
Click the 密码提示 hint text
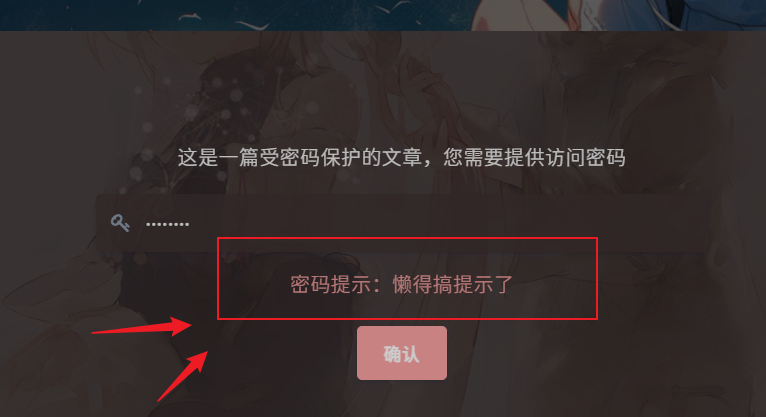pyautogui.click(x=402, y=284)
